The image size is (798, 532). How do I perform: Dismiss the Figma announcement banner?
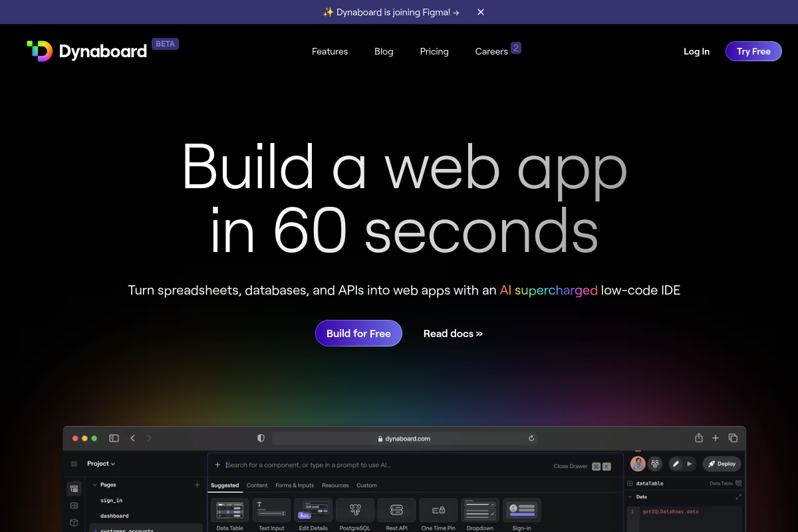coord(481,12)
